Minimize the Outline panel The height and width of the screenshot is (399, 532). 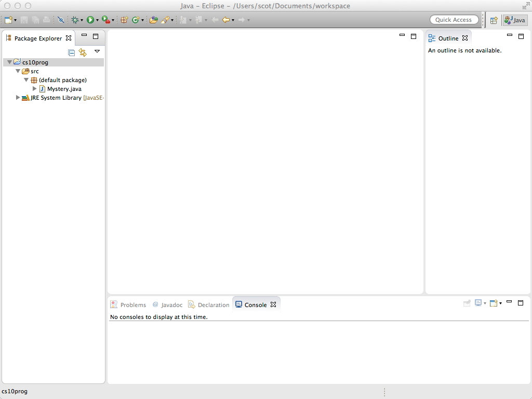pos(510,35)
